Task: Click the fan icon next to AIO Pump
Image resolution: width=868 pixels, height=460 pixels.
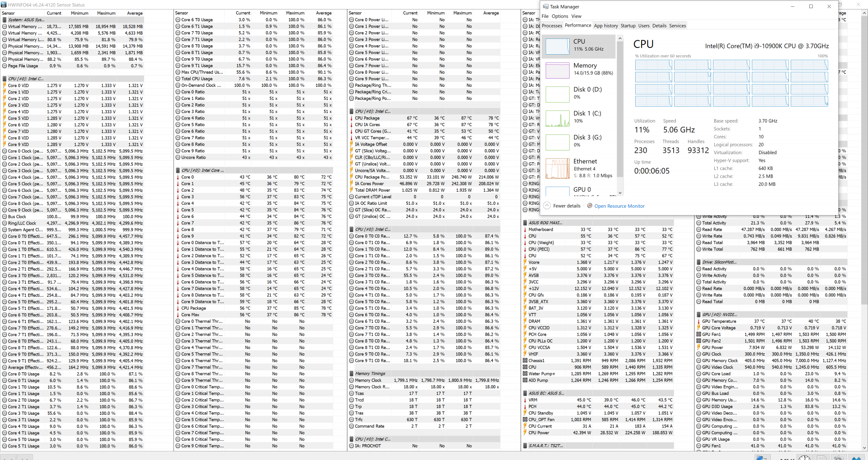Action: click(x=525, y=380)
